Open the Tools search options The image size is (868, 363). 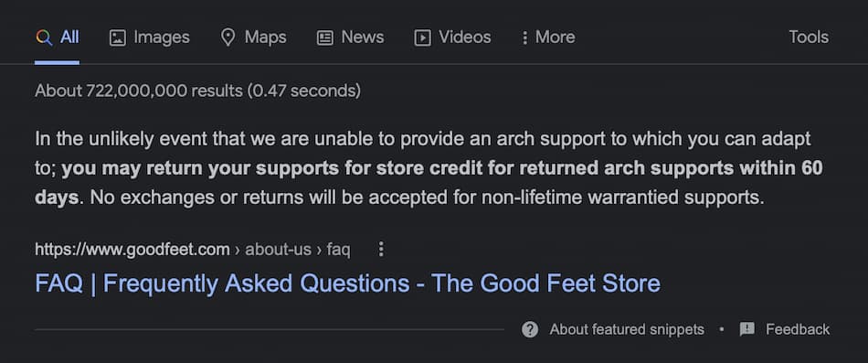tap(809, 37)
